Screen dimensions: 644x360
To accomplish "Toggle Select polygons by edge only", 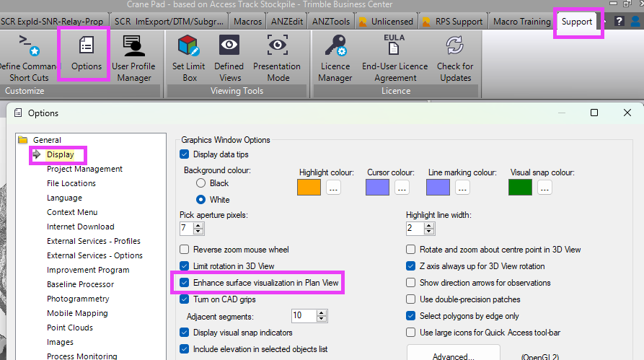I will point(411,315).
